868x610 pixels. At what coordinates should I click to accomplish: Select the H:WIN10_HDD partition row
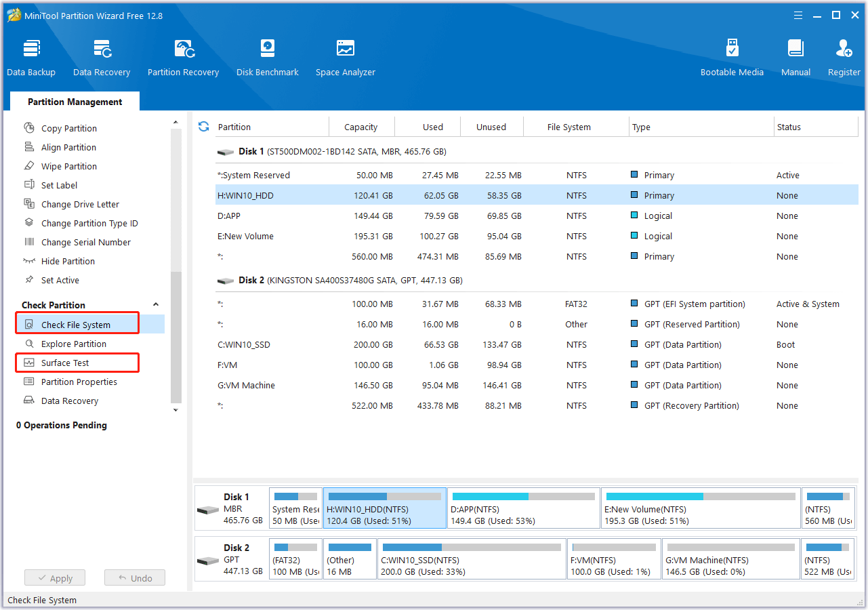click(x=537, y=195)
